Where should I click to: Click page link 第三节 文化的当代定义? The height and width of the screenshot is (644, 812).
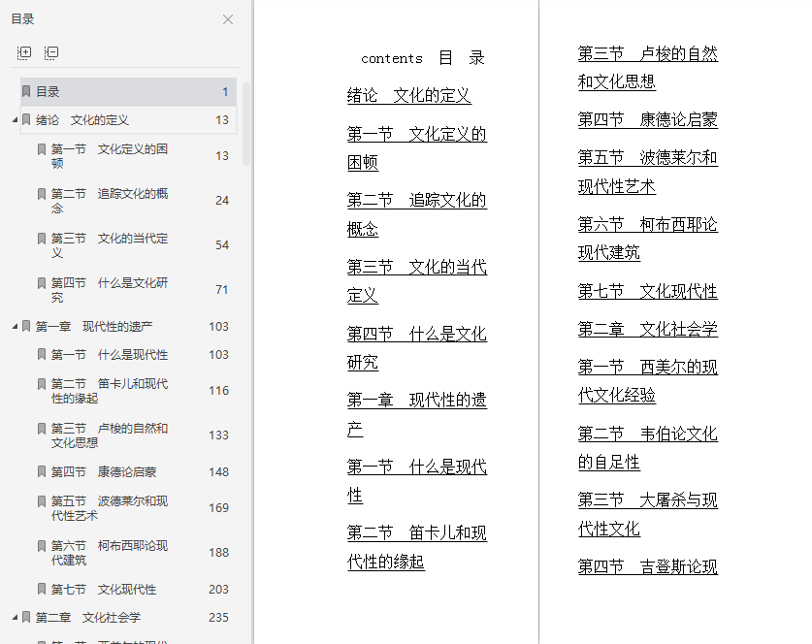tap(417, 281)
